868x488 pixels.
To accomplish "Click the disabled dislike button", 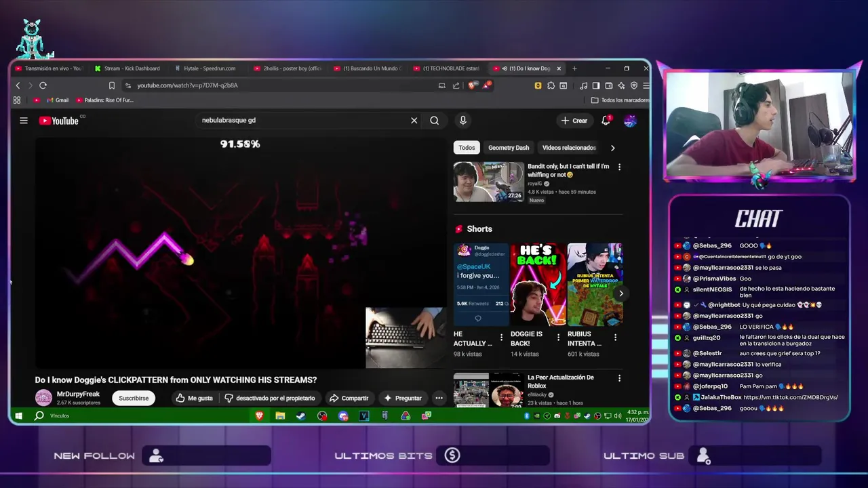I will [x=270, y=398].
